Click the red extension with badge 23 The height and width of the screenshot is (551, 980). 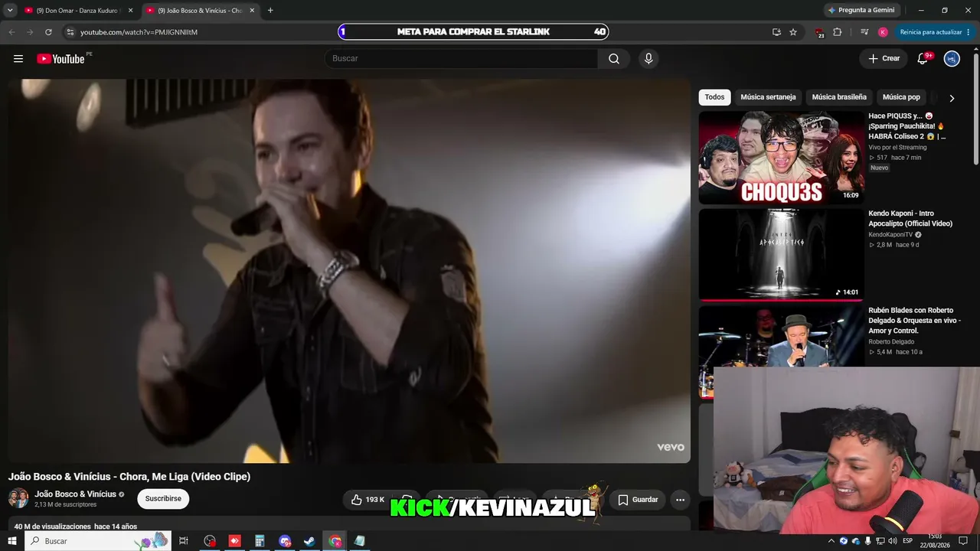coord(820,32)
